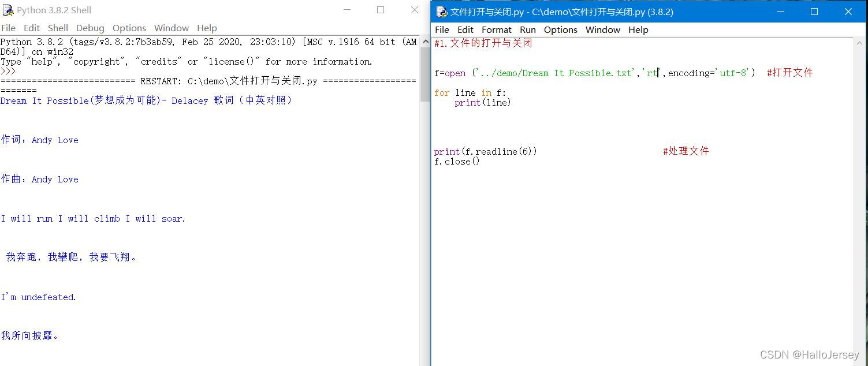868x366 pixels.
Task: Minimize the Python Shell window
Action: click(347, 10)
